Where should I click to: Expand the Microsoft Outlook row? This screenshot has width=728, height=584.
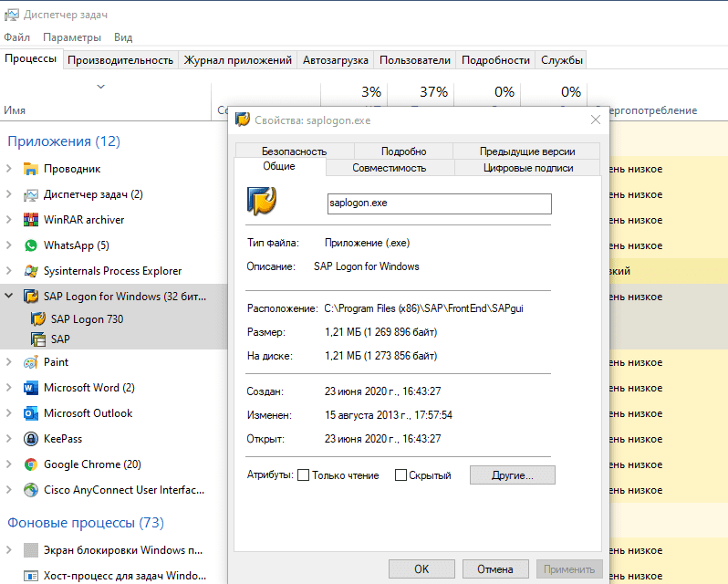pyautogui.click(x=9, y=413)
